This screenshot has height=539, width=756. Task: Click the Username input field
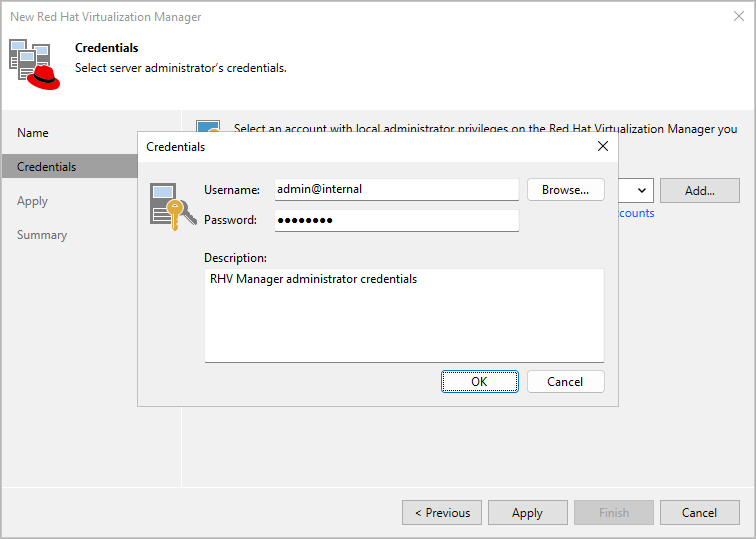coord(396,189)
